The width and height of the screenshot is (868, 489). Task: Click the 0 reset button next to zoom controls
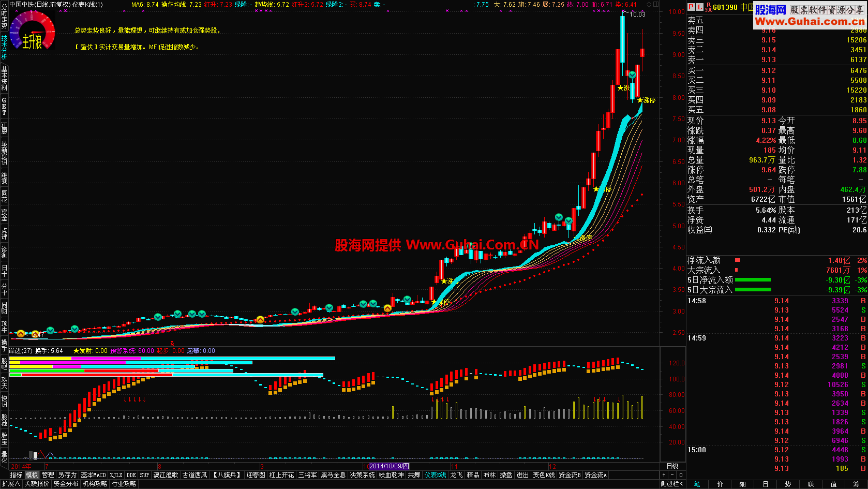pos(681,475)
